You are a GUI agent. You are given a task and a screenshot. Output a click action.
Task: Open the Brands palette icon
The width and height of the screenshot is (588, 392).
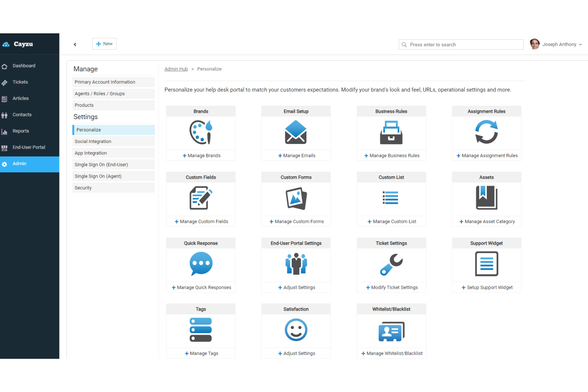pyautogui.click(x=201, y=133)
